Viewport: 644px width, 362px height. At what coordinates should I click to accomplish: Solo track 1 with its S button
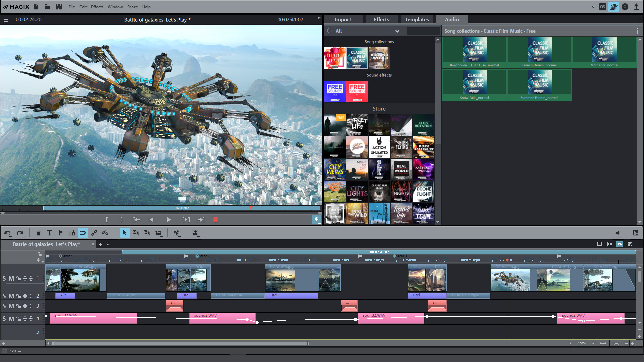point(4,278)
